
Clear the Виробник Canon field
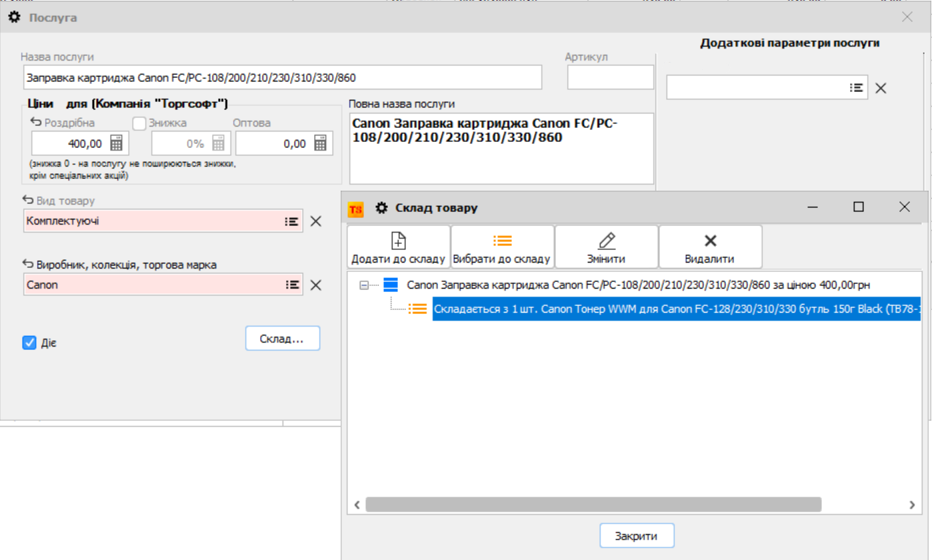316,285
